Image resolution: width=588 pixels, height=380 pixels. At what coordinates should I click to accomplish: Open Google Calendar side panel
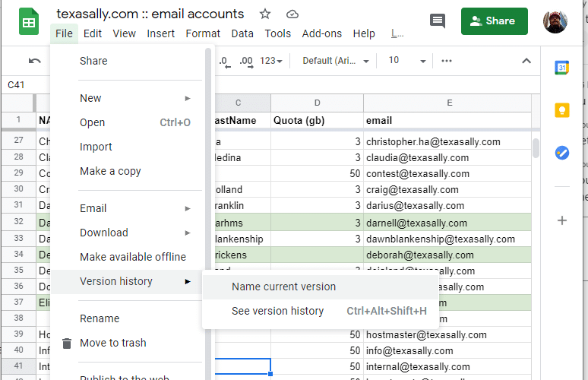(x=562, y=68)
